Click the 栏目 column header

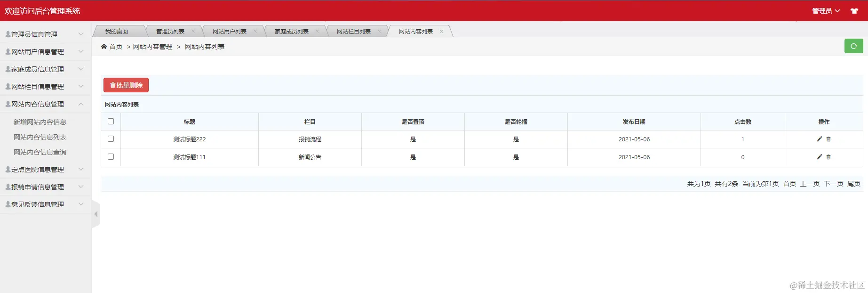tap(310, 122)
